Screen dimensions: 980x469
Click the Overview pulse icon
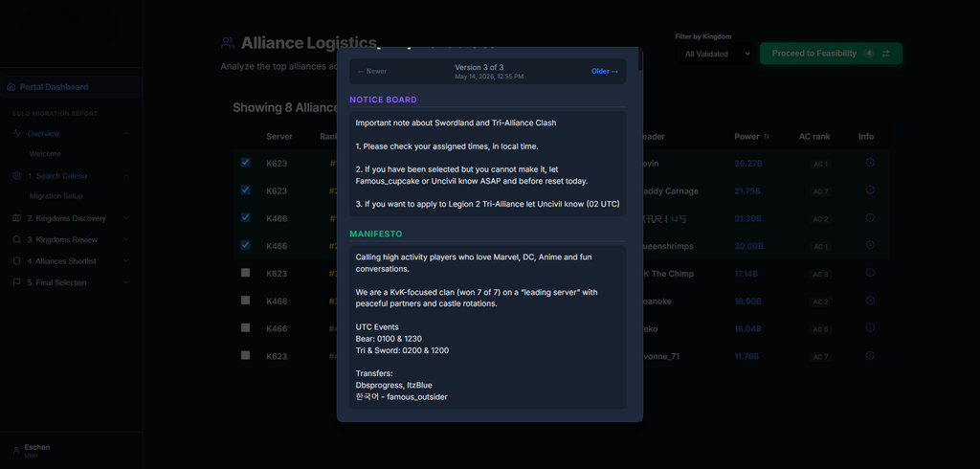point(17,133)
